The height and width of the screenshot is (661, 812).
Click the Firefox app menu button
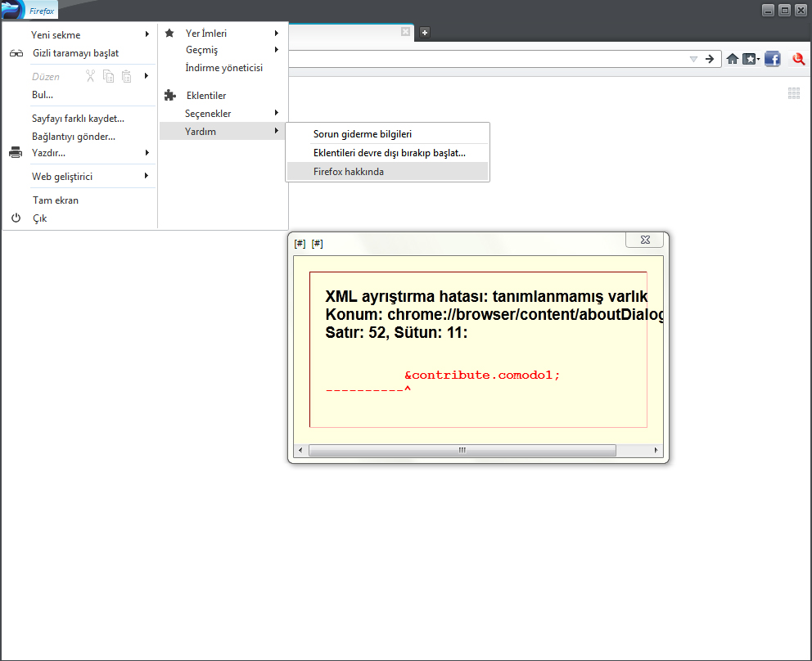coord(29,11)
